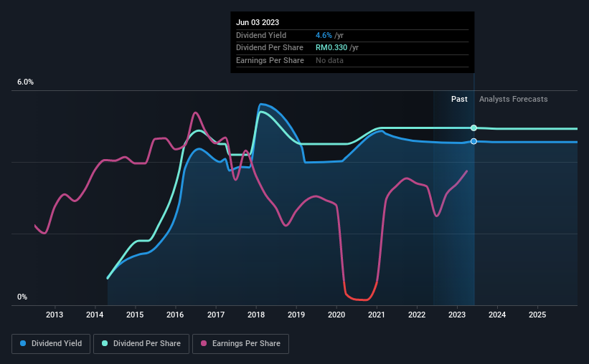Click the 'Past' label on chart
Screen dimensions: 589x364
tap(459, 99)
